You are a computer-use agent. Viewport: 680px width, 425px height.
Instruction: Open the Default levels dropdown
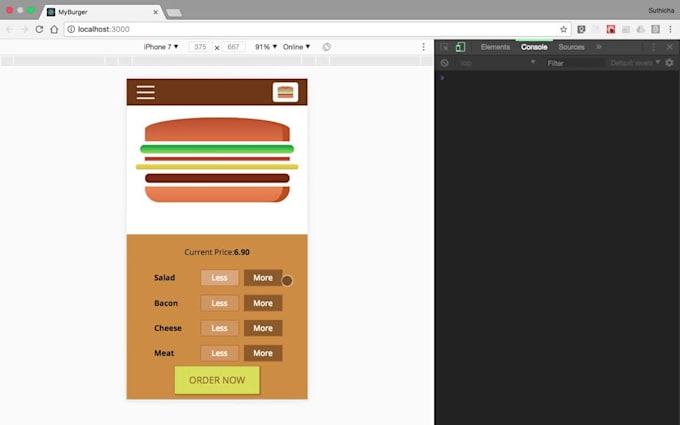pyautogui.click(x=635, y=63)
